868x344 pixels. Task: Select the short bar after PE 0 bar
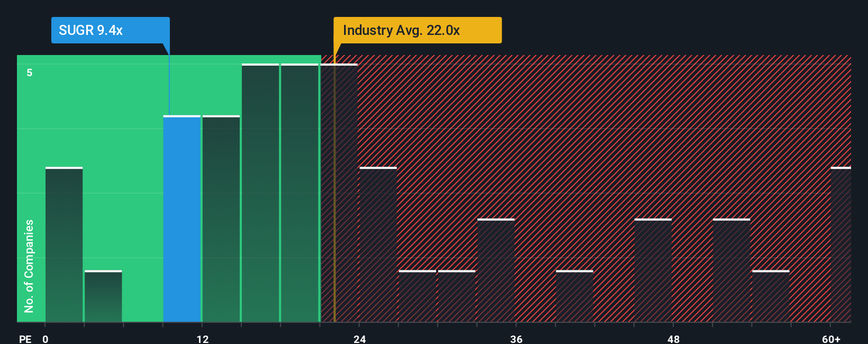(x=103, y=296)
